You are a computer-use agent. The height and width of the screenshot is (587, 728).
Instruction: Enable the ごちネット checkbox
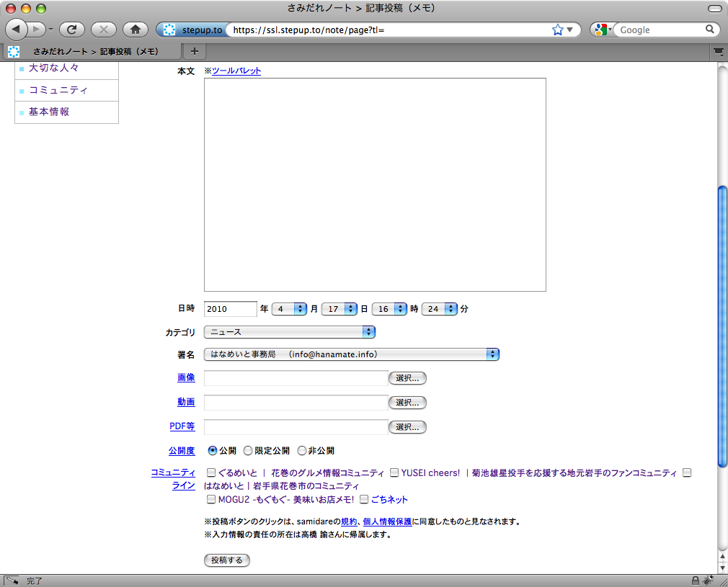point(364,499)
